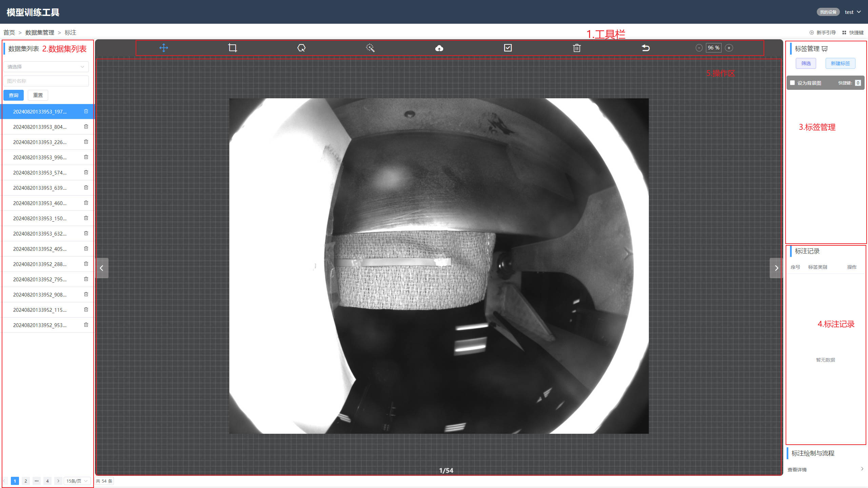This screenshot has width=868, height=488.
Task: Activate the magic wand smart annotation tool
Action: (x=370, y=48)
